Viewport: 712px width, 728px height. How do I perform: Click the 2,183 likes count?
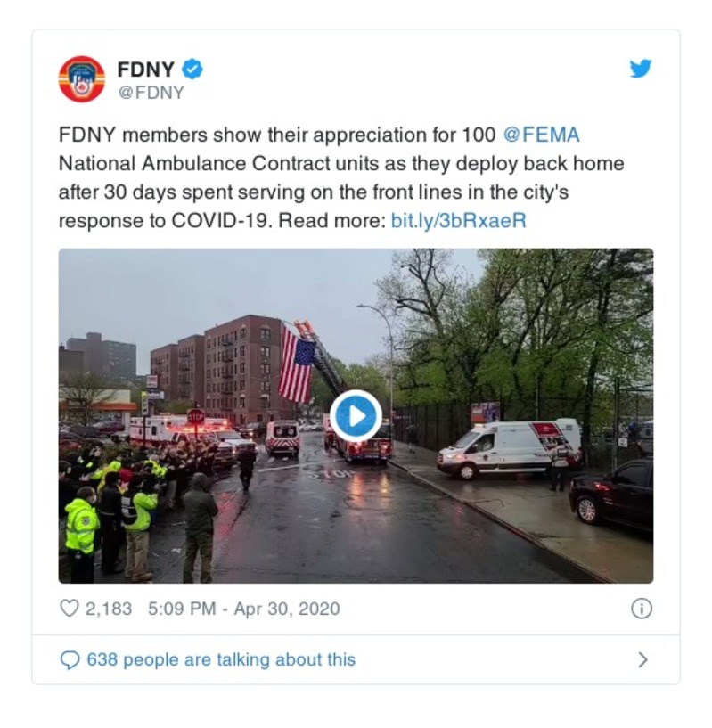(x=109, y=609)
